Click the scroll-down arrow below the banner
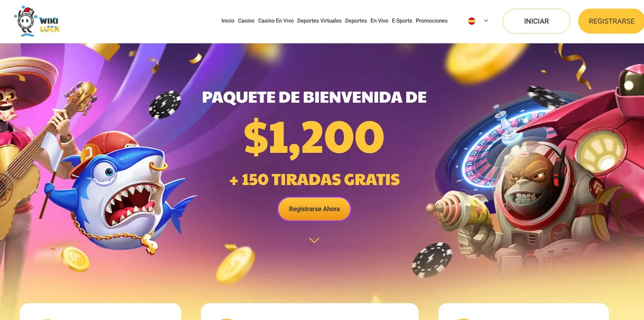Image resolution: width=644 pixels, height=320 pixels. (x=314, y=240)
